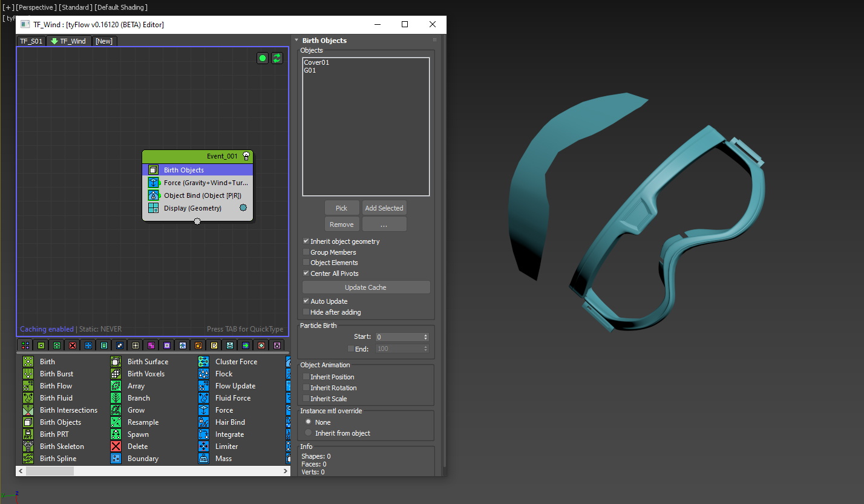The width and height of the screenshot is (864, 504).
Task: Open the Perspective viewport dropdown
Action: 36,7
